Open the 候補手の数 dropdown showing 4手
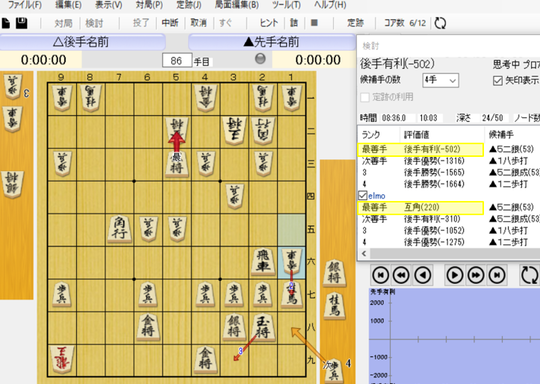 440,80
